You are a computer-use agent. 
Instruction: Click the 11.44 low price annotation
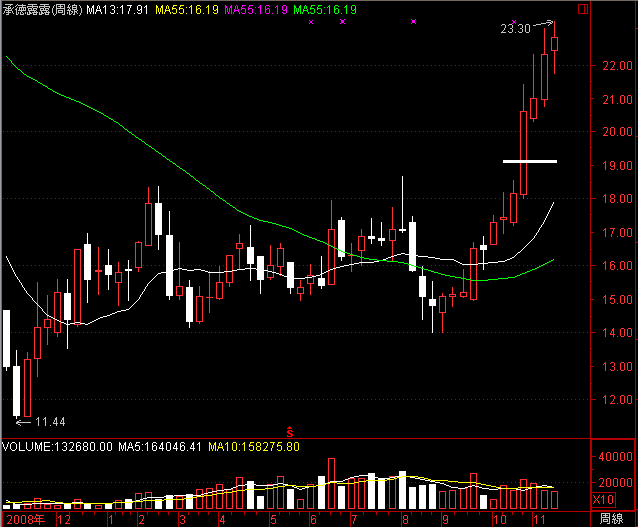coord(50,422)
